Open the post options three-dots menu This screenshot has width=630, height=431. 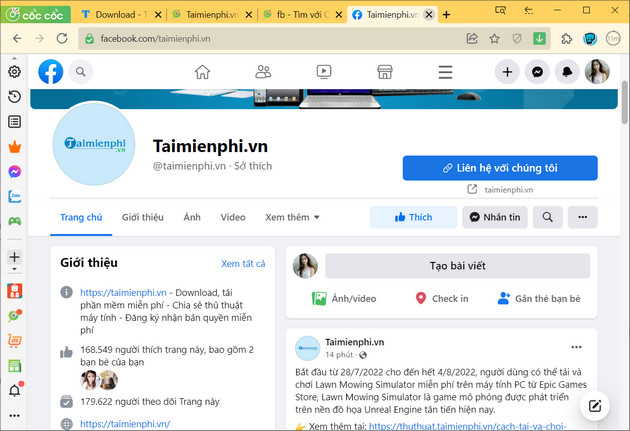pyautogui.click(x=576, y=347)
